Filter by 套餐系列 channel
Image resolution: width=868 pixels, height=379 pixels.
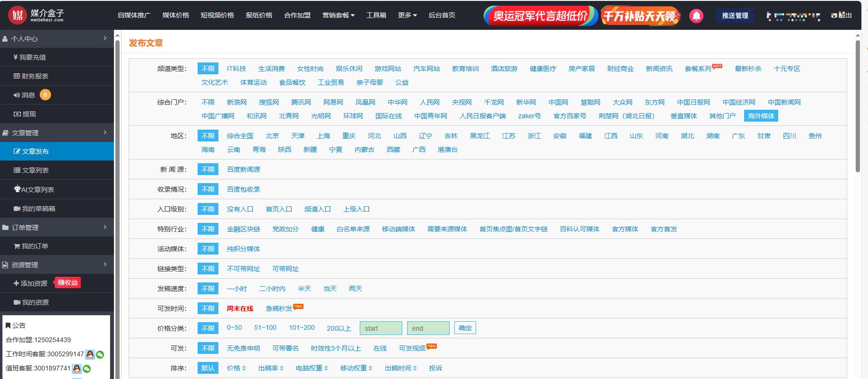tap(698, 69)
